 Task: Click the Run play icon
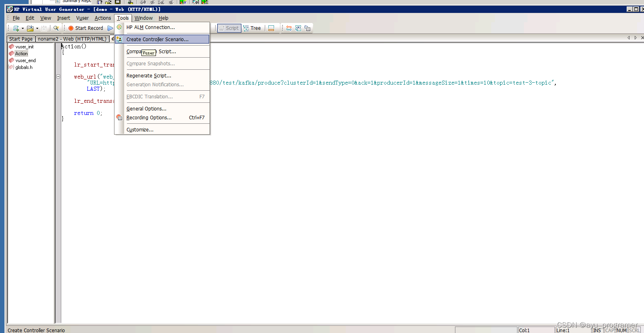[110, 28]
